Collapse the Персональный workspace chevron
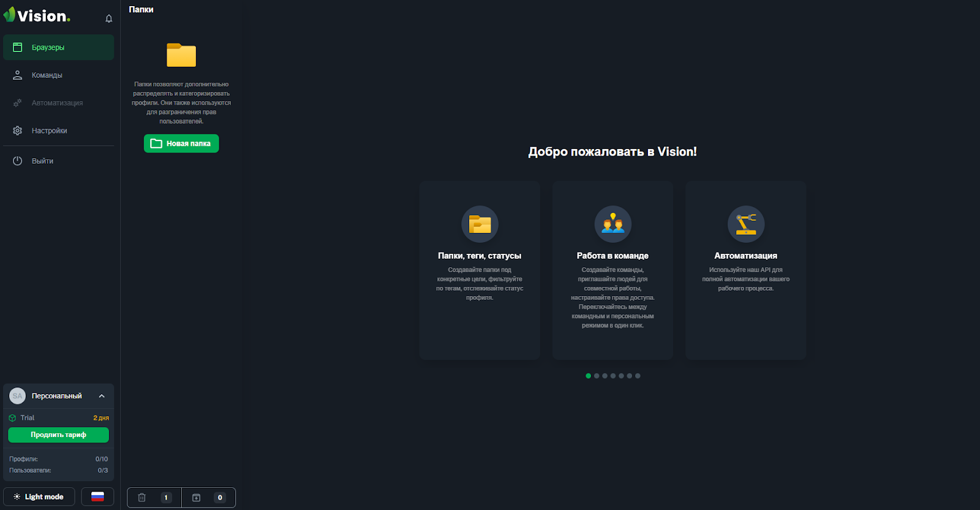The image size is (980, 510). click(x=102, y=396)
